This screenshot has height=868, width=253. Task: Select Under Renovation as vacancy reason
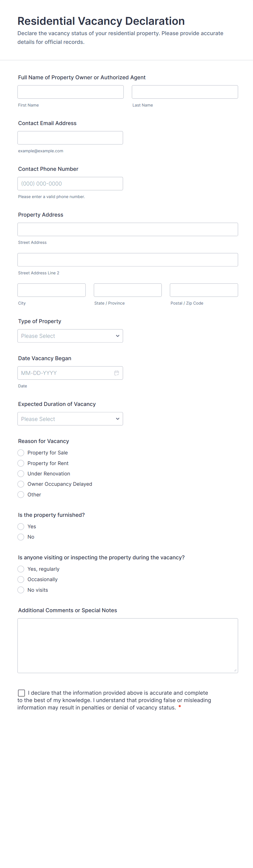[21, 474]
